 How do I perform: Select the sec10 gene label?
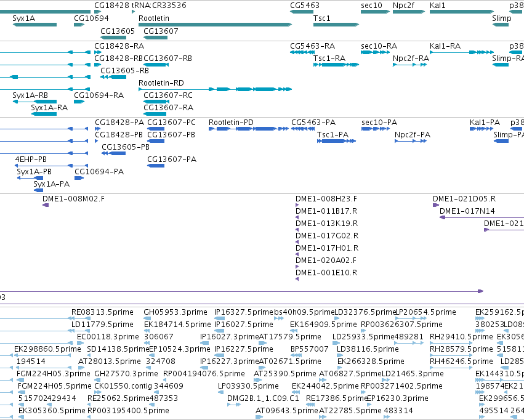[371, 6]
